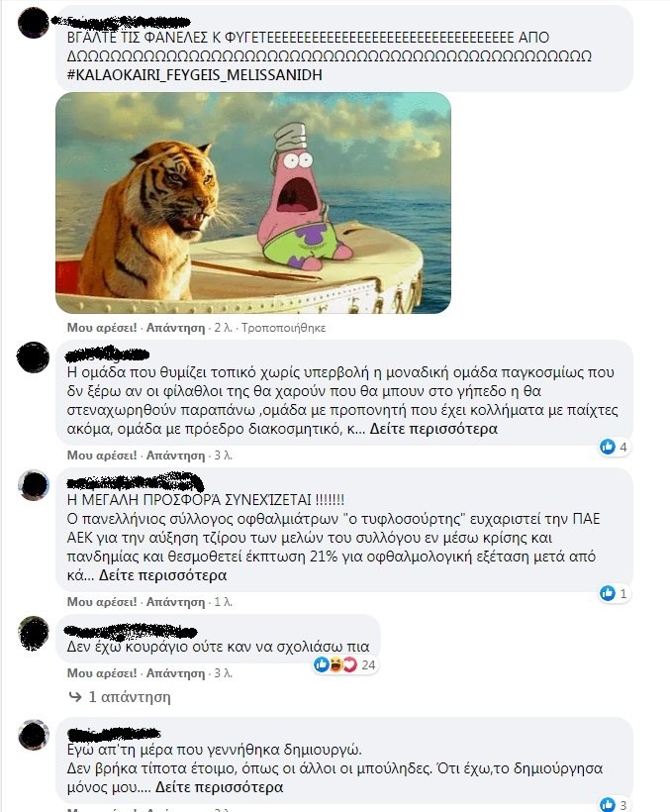Reply to the tiger GIF comment with 'Απάντηση'

point(175,328)
